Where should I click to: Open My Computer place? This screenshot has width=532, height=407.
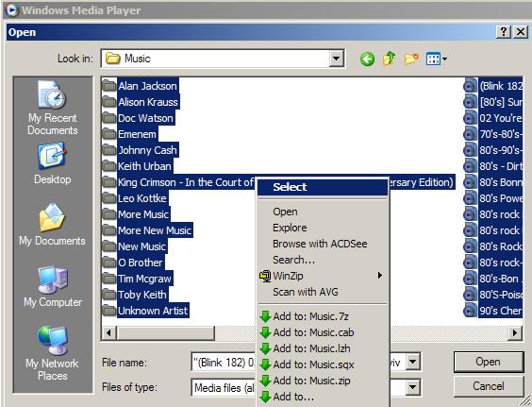tap(53, 287)
